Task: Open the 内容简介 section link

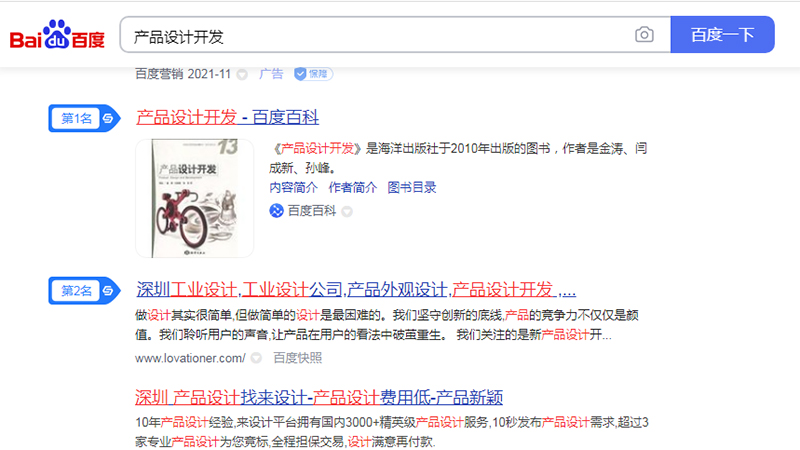Action: click(x=293, y=187)
